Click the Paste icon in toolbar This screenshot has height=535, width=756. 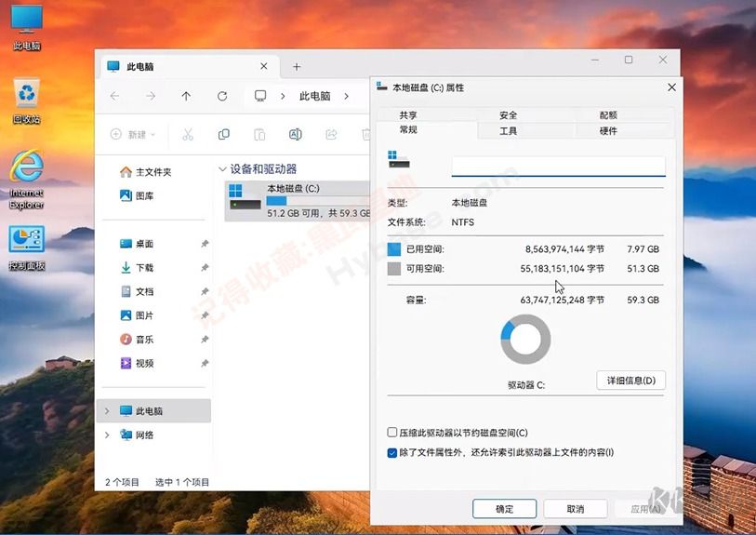[x=259, y=134]
